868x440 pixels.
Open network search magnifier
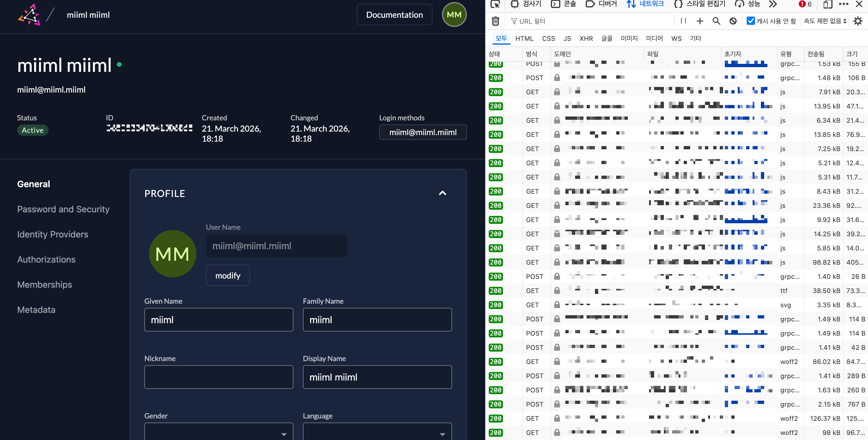[x=716, y=21]
